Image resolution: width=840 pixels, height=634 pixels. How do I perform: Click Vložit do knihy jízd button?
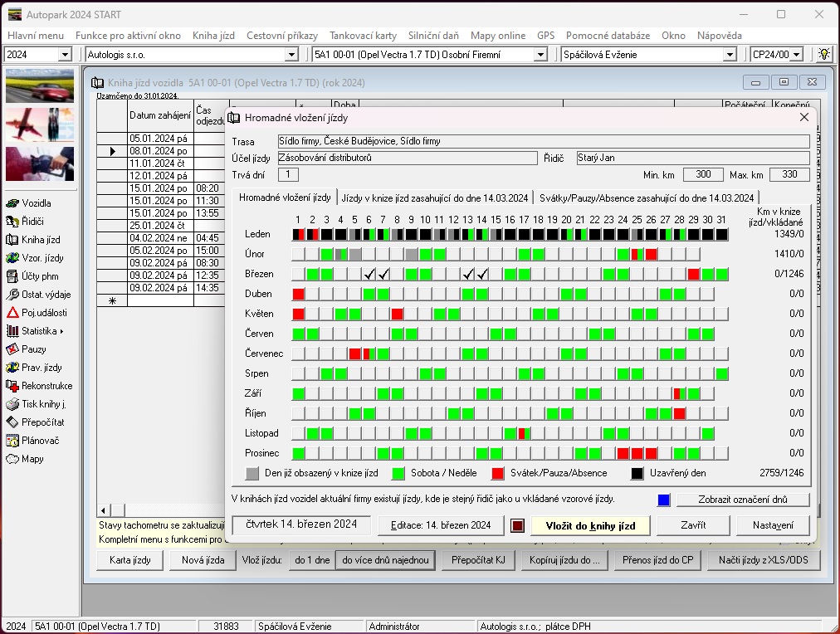[590, 526]
